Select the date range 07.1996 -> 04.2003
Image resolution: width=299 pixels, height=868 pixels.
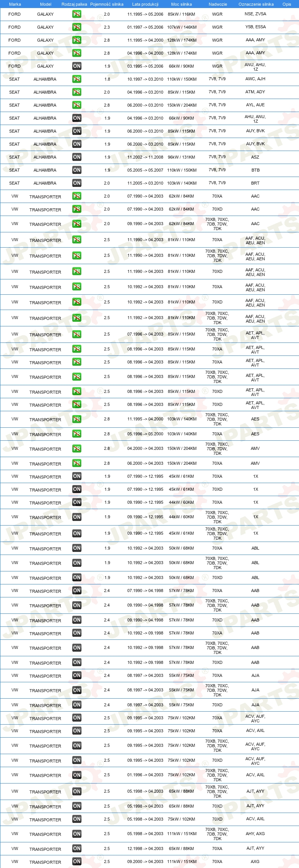[145, 334]
